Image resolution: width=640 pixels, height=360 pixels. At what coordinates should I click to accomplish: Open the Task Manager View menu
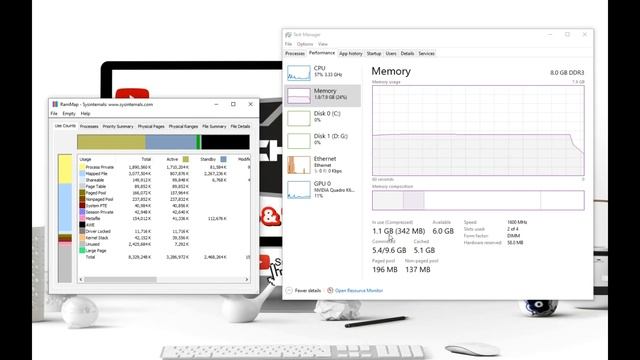tap(323, 44)
